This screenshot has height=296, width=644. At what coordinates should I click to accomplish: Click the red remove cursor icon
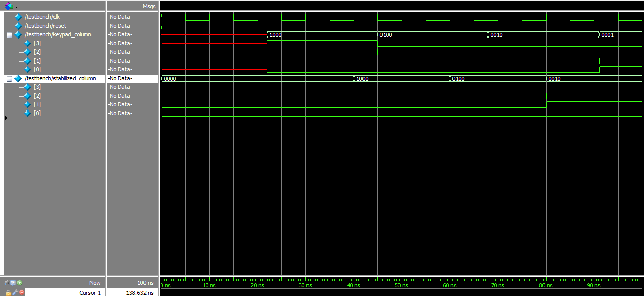pos(22,292)
